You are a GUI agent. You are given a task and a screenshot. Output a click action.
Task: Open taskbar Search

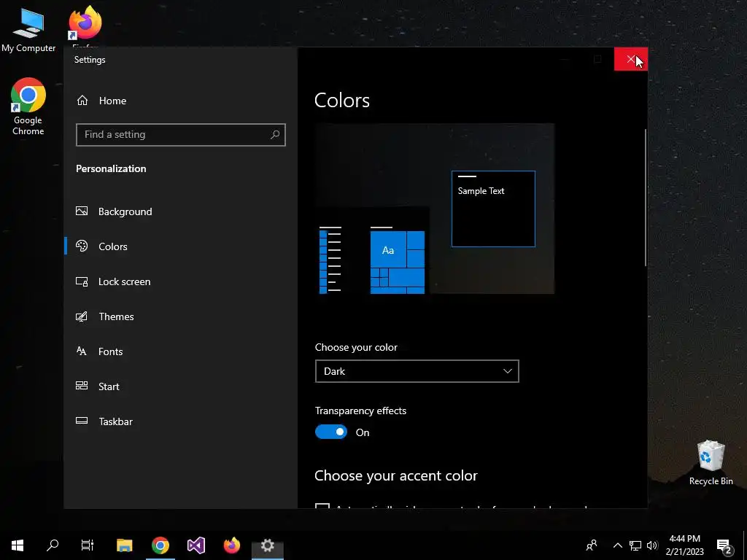53,545
